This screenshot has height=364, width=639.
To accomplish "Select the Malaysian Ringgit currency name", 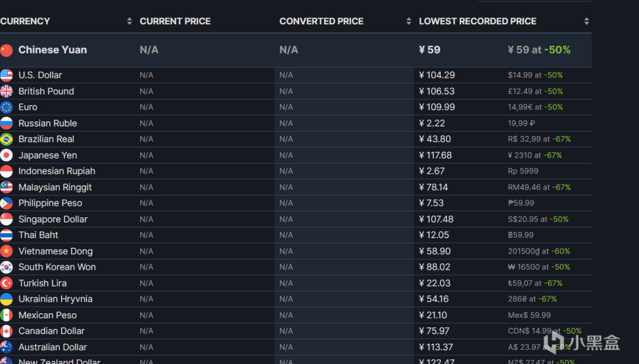I will (55, 187).
